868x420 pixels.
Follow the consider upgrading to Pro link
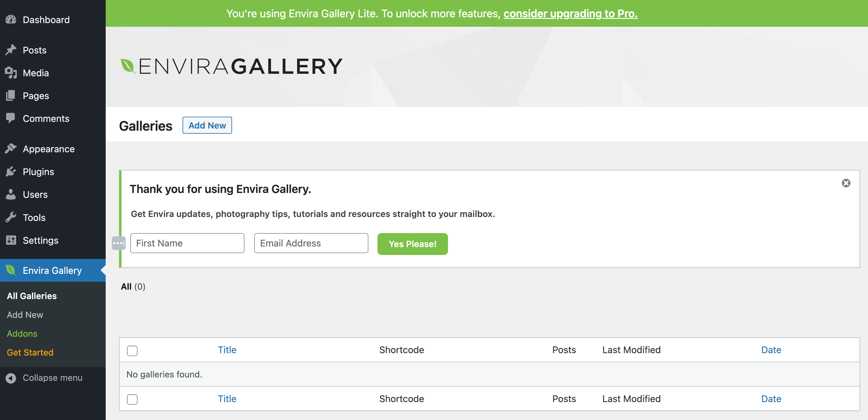click(x=570, y=13)
